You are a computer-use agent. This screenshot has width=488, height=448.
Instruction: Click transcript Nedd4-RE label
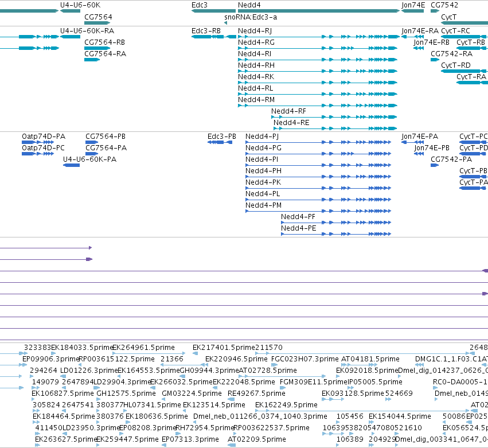(291, 123)
